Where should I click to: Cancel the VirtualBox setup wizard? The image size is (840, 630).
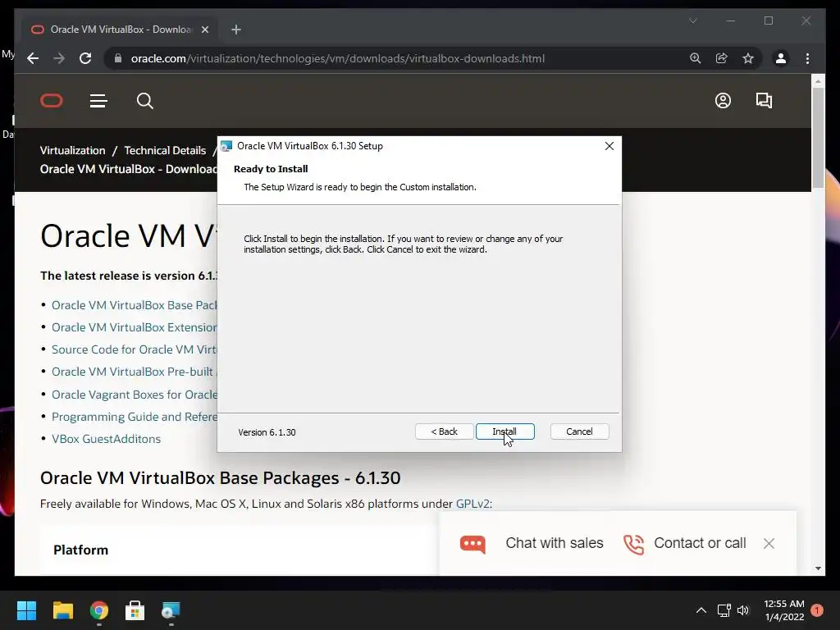pyautogui.click(x=579, y=431)
